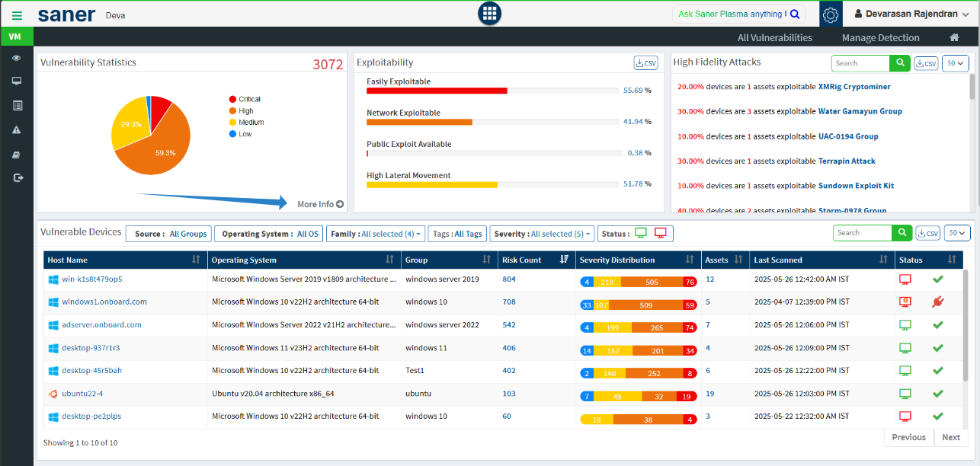The width and height of the screenshot is (980, 466).
Task: Expand the Family filter dropdown
Action: 375,234
